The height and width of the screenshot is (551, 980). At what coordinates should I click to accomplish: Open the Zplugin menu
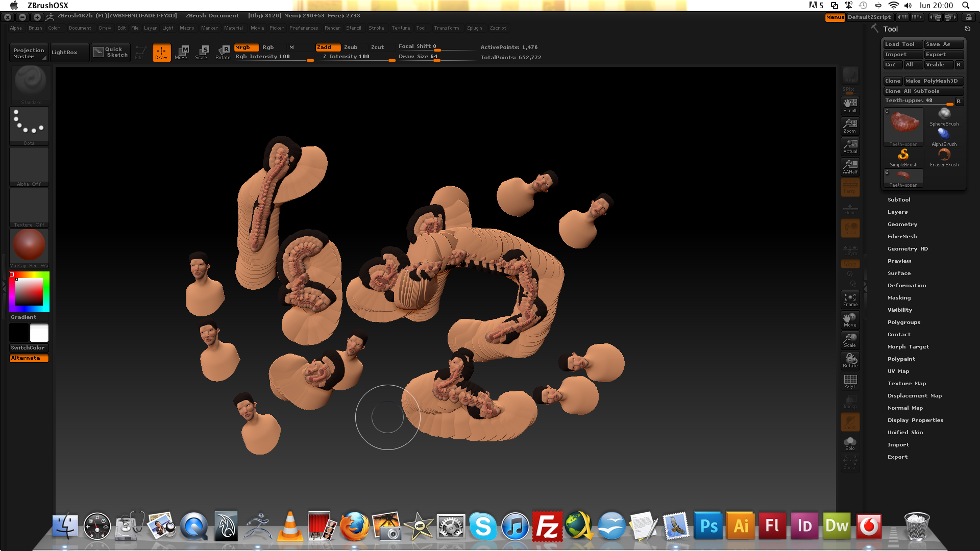[474, 28]
